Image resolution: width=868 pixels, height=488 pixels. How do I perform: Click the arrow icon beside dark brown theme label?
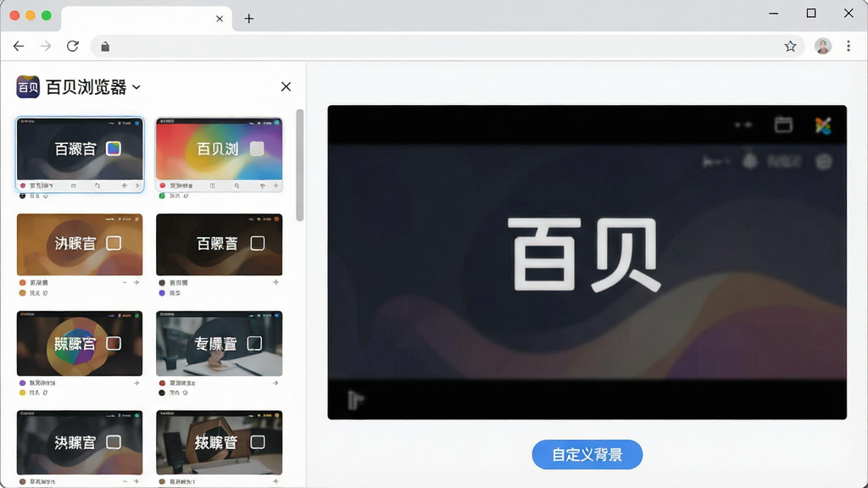[275, 283]
